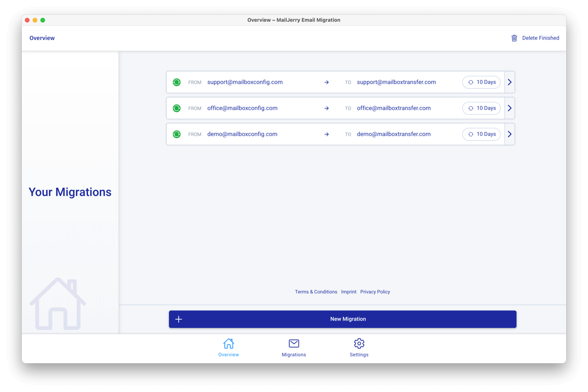Click the 10 Days badge on support migration

(482, 82)
